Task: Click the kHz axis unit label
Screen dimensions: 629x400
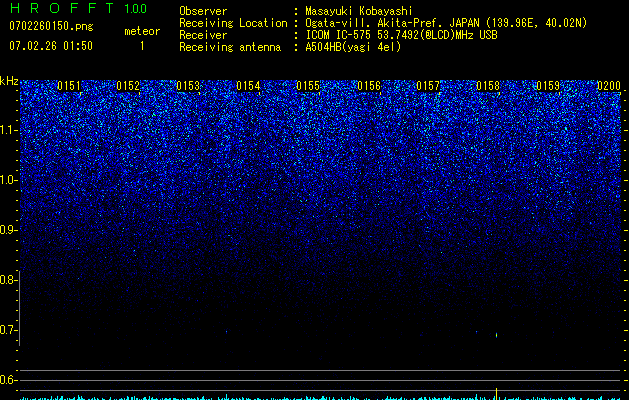Action: click(9, 81)
